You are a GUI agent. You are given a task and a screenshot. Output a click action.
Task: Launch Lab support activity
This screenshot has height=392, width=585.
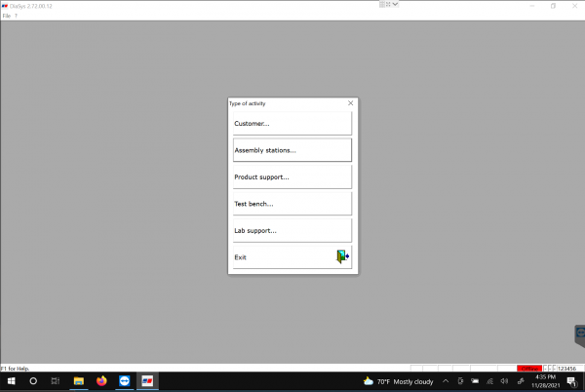coord(292,230)
